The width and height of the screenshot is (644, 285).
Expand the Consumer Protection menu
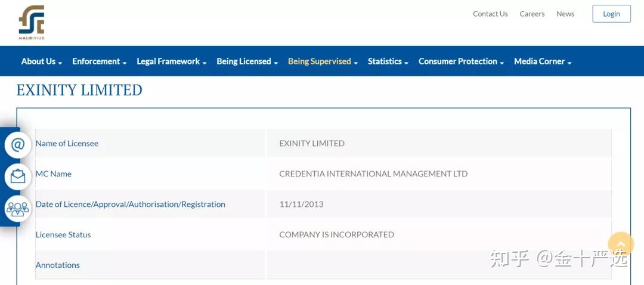[461, 61]
